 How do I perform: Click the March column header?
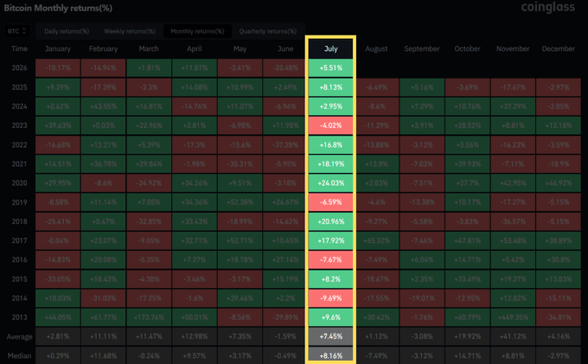click(x=149, y=48)
